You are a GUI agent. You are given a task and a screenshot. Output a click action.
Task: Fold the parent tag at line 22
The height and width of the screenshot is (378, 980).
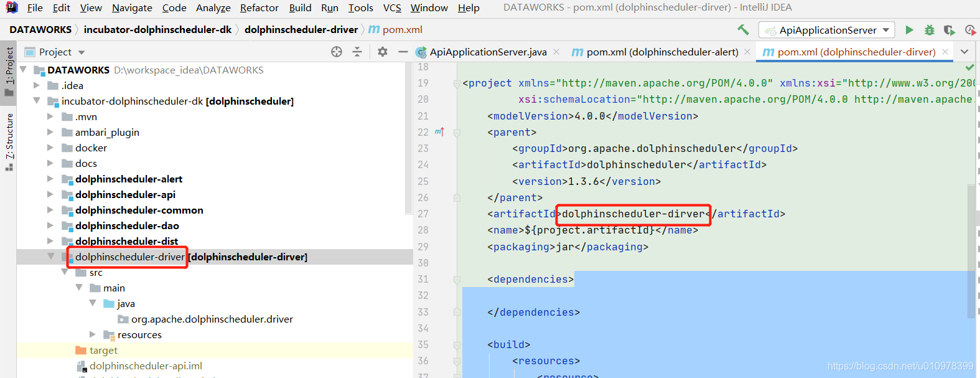[x=457, y=132]
